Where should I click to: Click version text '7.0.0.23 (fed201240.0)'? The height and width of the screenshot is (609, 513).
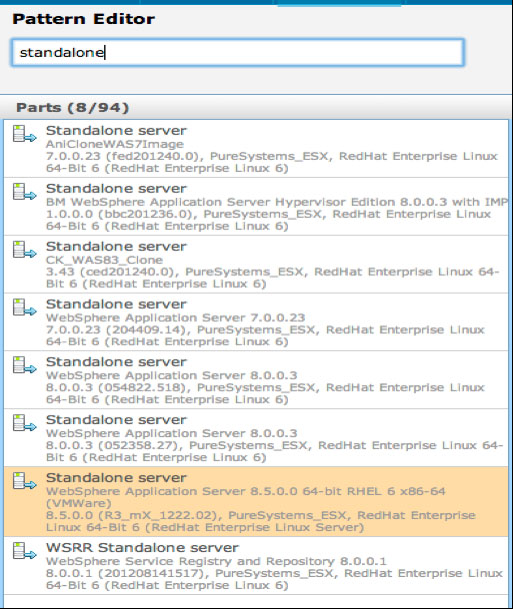pos(125,156)
